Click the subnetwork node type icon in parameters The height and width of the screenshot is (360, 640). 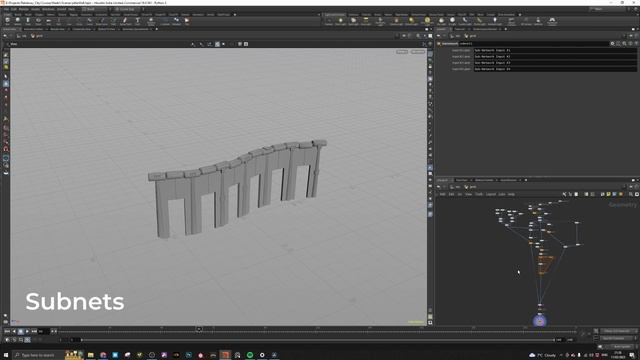[x=439, y=44]
